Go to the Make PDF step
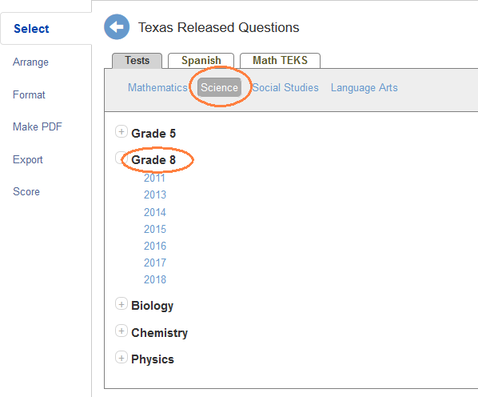Viewport: 478px width, 397px height. [37, 127]
